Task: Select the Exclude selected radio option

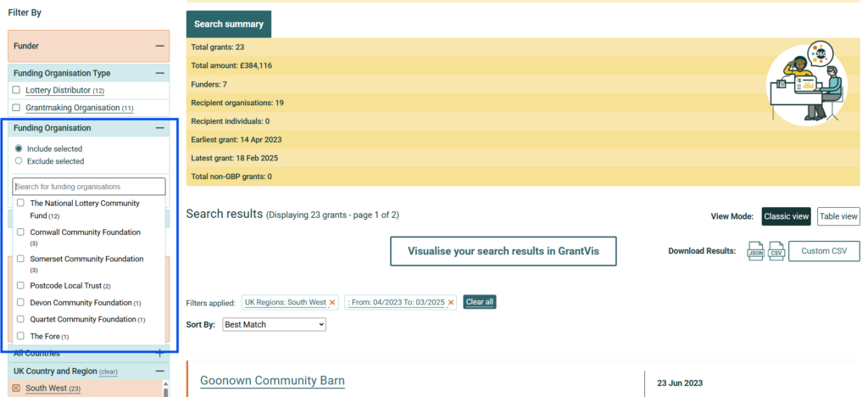Action: tap(19, 160)
